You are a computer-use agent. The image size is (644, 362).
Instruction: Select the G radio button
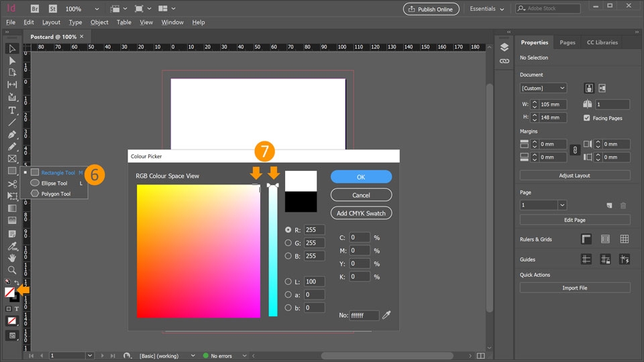tap(288, 243)
